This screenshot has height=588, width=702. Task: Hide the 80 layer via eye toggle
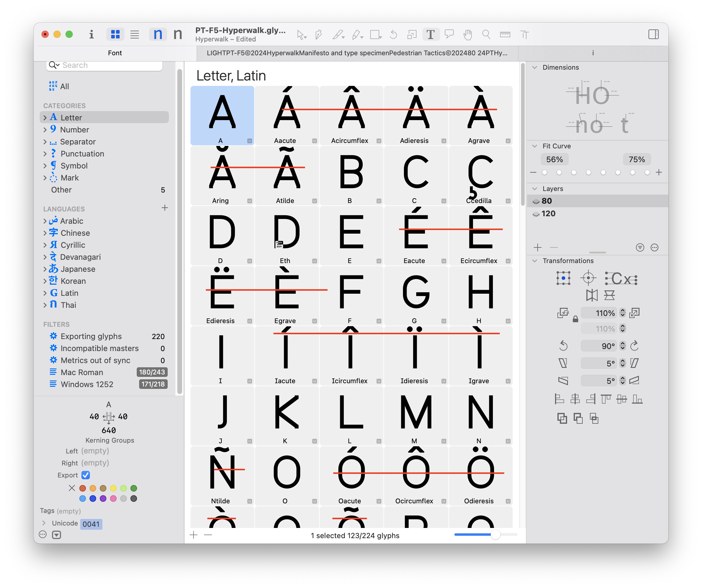[536, 201]
